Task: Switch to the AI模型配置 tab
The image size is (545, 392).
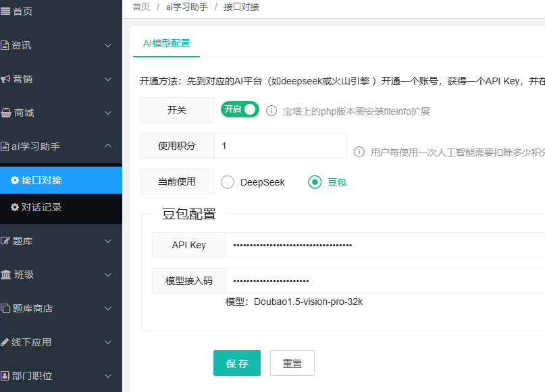Action: point(166,43)
